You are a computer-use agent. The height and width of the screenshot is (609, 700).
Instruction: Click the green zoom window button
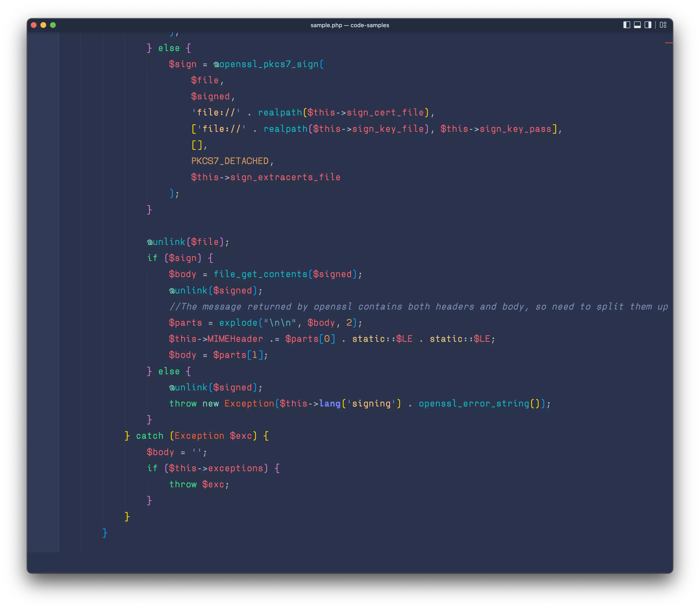[53, 25]
